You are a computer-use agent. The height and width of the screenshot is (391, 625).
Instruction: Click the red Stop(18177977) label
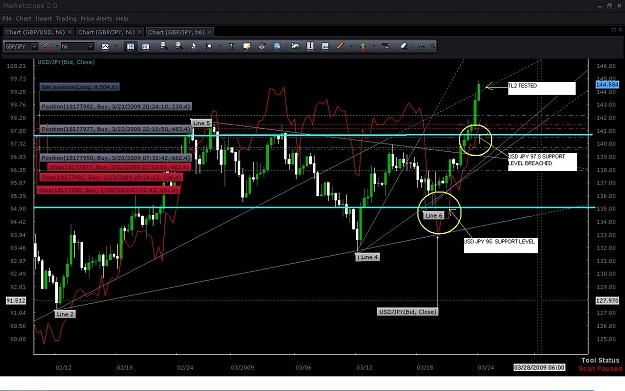(119, 167)
